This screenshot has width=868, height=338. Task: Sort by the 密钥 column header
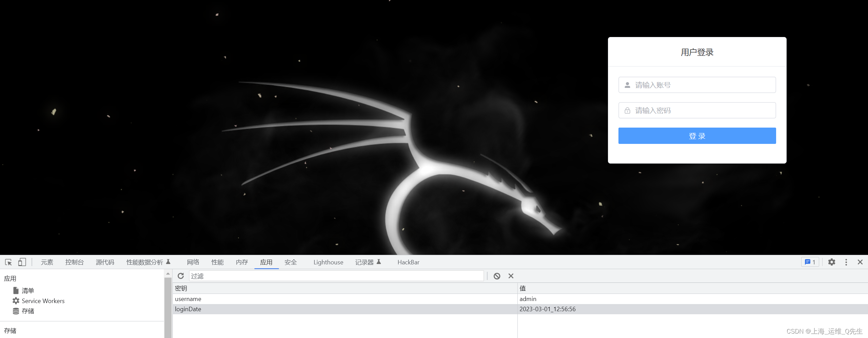[345, 288]
